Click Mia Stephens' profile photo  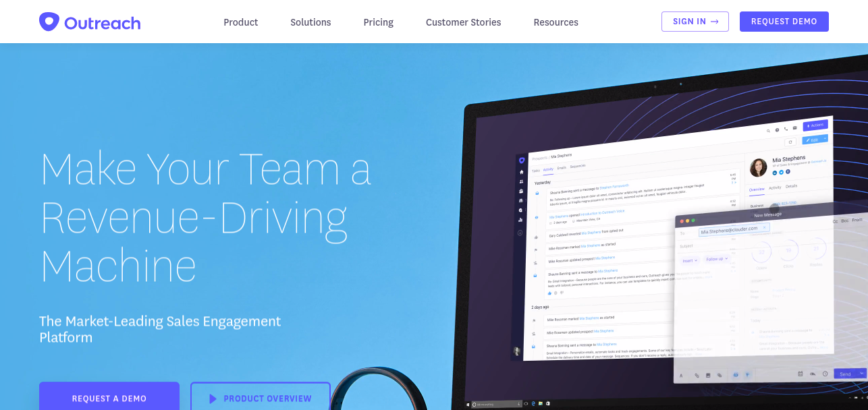(x=759, y=168)
